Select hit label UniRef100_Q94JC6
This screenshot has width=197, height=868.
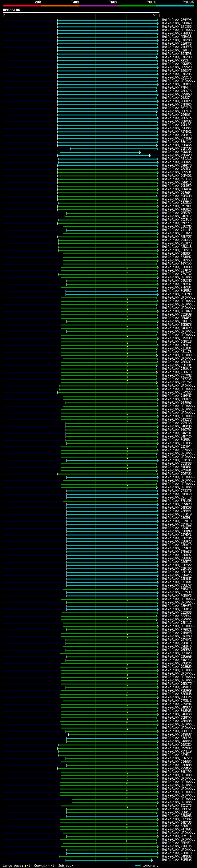click(x=176, y=240)
